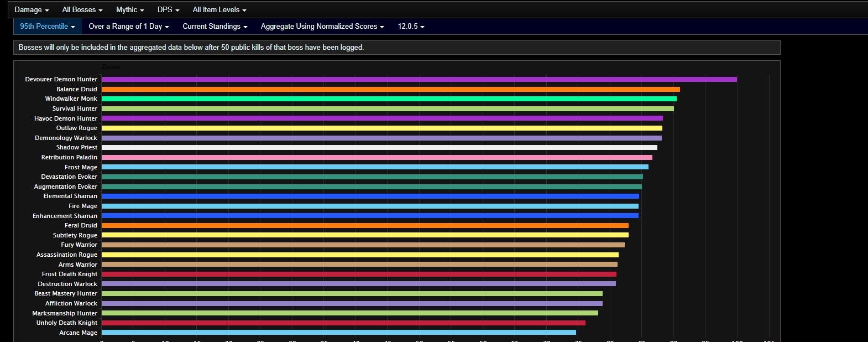Screen dimensions: 868x342
Task: Open the Damage metric dropdown
Action: pos(32,9)
